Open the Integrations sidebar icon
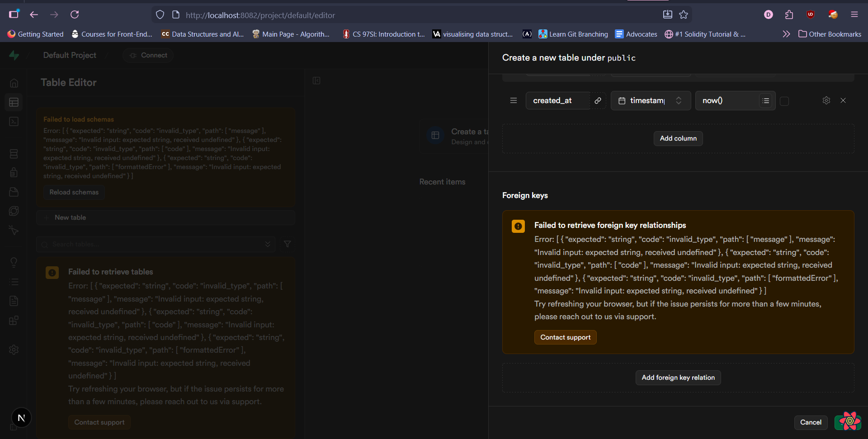868x439 pixels. point(14,321)
